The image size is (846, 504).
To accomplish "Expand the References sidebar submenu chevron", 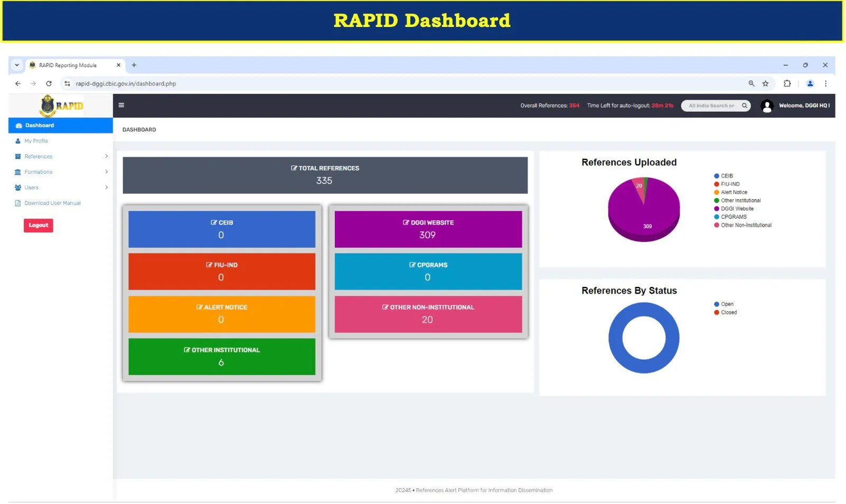I will [x=106, y=156].
